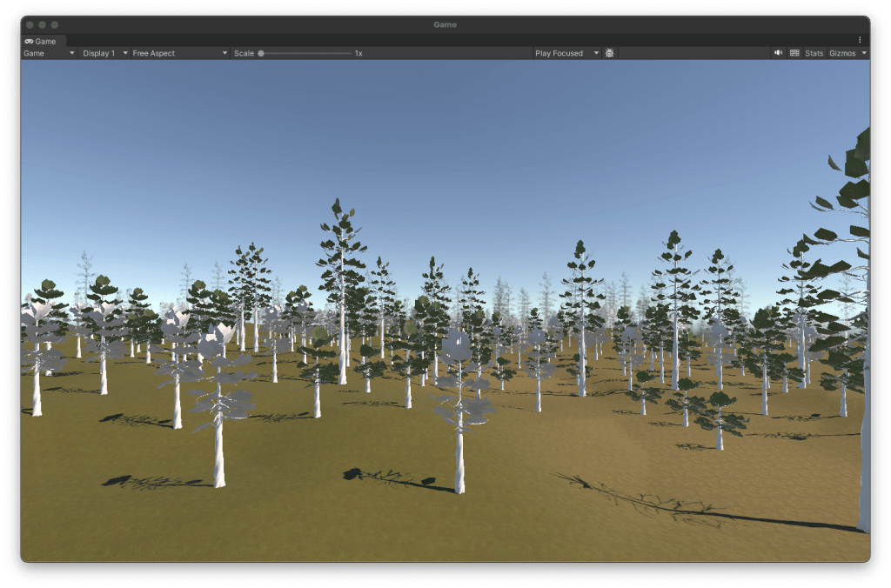Screen dimensions: 891x588
Task: Minimize the Game window
Action: [43, 24]
